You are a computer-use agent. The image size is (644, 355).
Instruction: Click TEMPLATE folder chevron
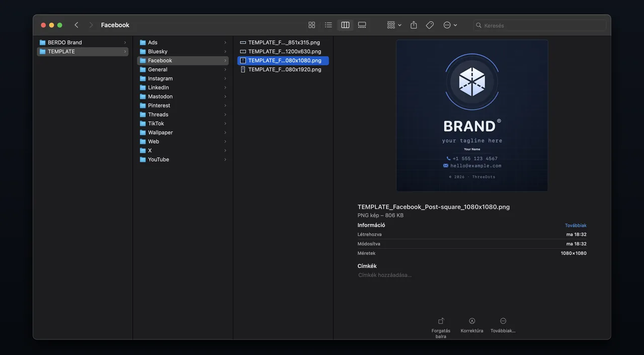point(125,52)
